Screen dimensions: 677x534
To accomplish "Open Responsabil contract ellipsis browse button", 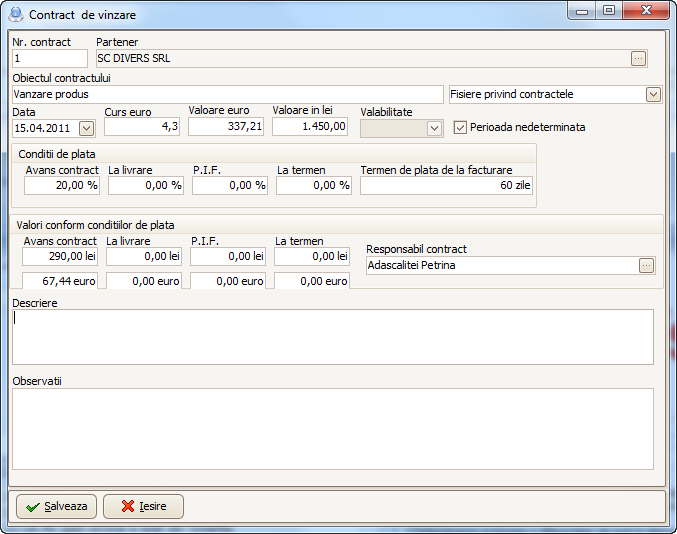I will point(646,266).
